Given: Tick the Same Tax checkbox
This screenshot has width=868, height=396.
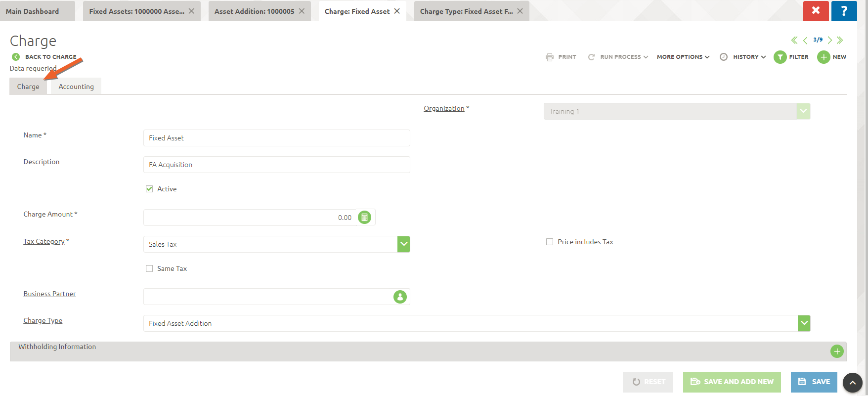Looking at the screenshot, I should (x=149, y=268).
